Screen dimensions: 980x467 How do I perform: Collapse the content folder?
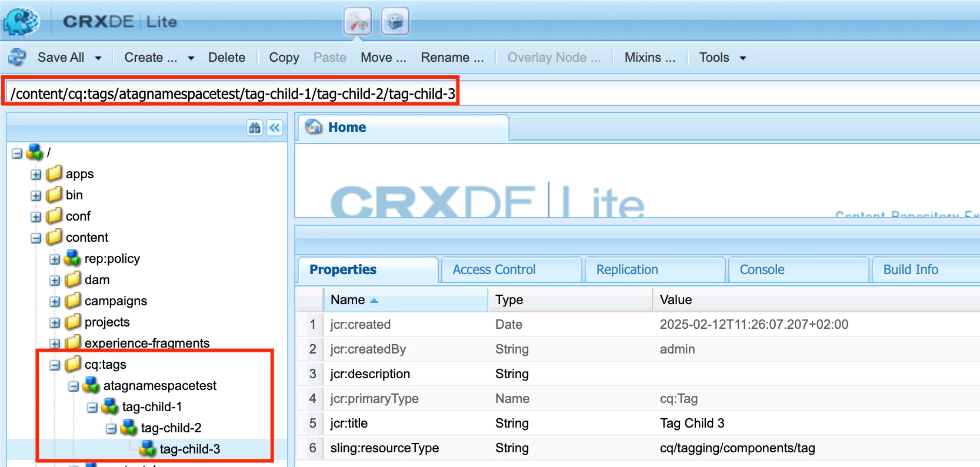tap(36, 238)
